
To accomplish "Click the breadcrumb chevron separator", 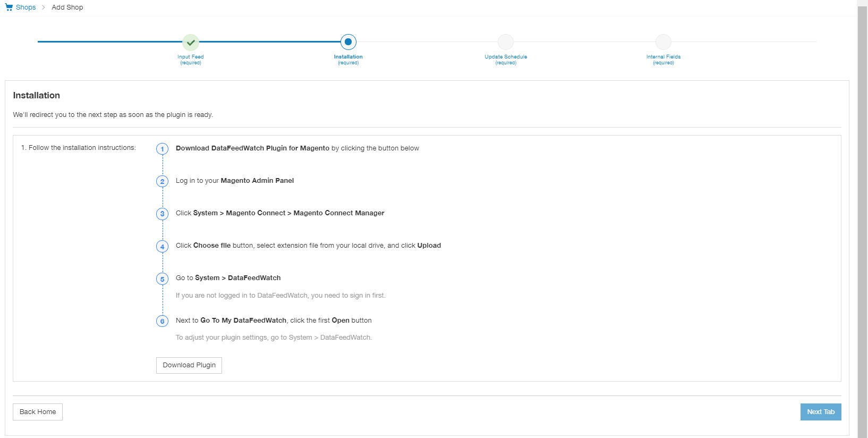I will 44,7.
